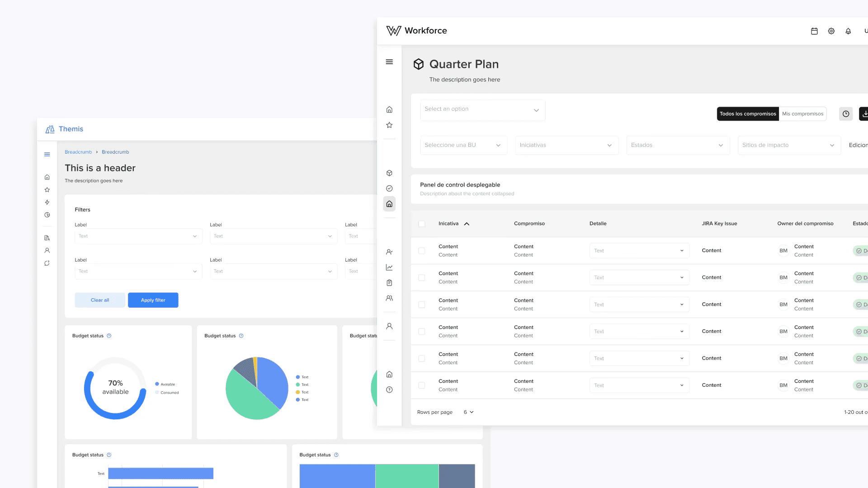The width and height of the screenshot is (868, 488).
Task: Open the Rows per page dropdown
Action: pos(468,412)
